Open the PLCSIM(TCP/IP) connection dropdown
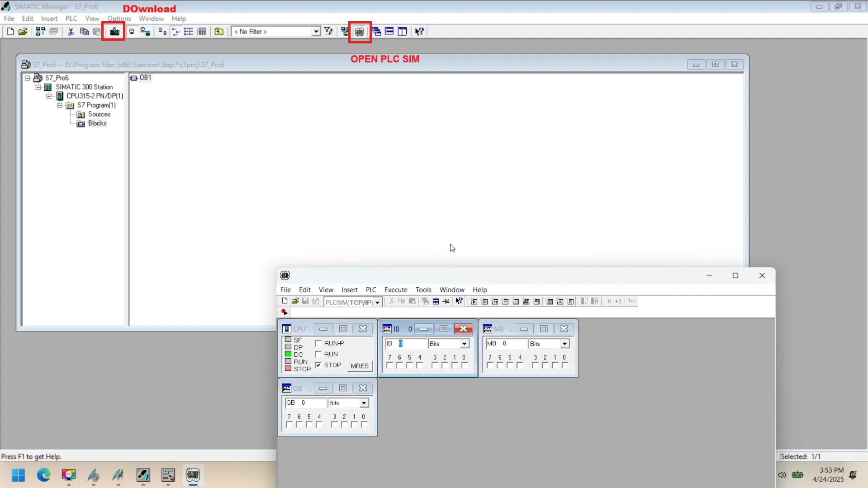Screen dimensions: 868x488 click(x=377, y=302)
